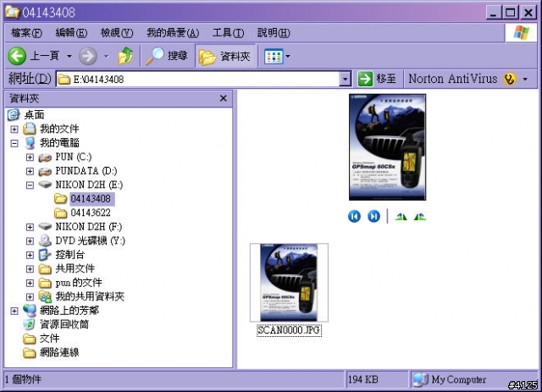
Task: Expand the PUNDATA (D:) drive node
Action: click(x=30, y=171)
